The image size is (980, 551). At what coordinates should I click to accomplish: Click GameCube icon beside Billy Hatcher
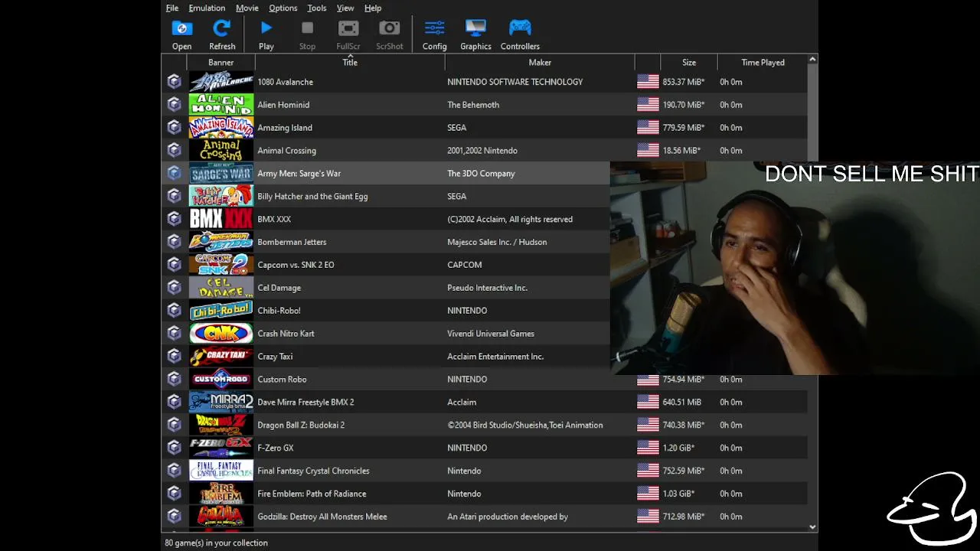pos(174,197)
